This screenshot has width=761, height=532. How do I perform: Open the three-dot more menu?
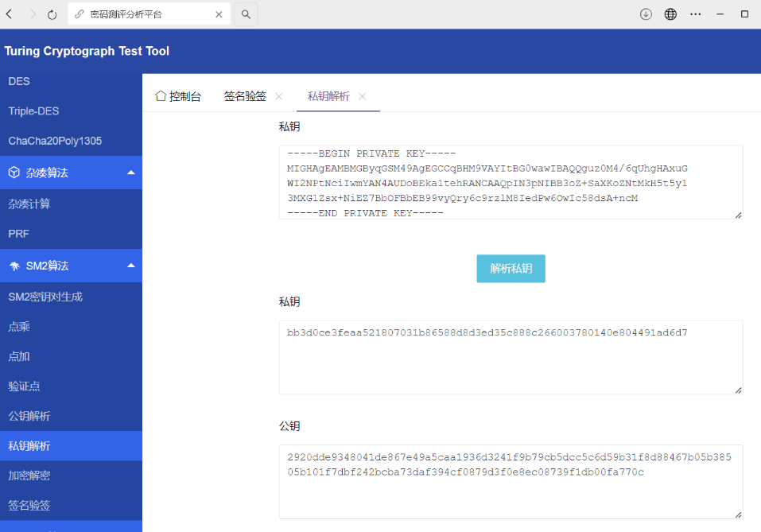tap(696, 14)
